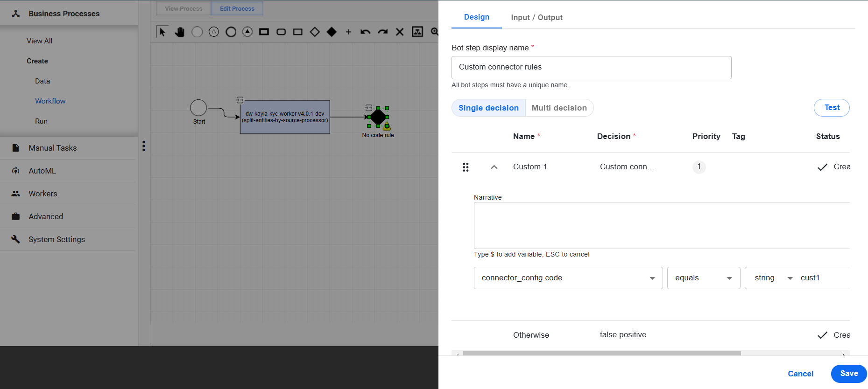The width and height of the screenshot is (868, 389).
Task: Open the Create menu item
Action: 37,61
